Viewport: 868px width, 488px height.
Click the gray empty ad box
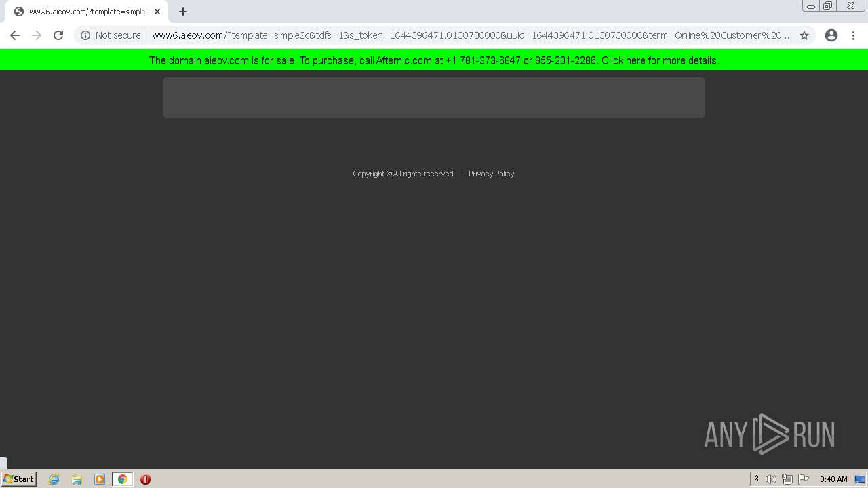tap(434, 98)
